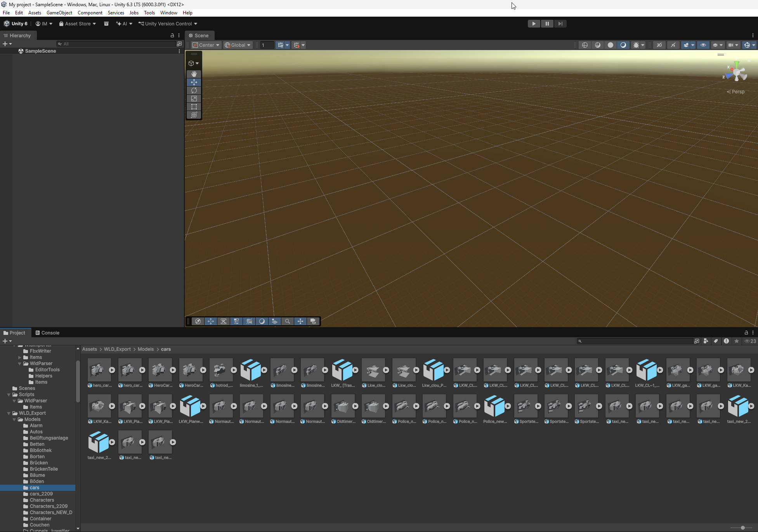Click the Models breadcrumb link
This screenshot has width=758, height=532.
[146, 349]
